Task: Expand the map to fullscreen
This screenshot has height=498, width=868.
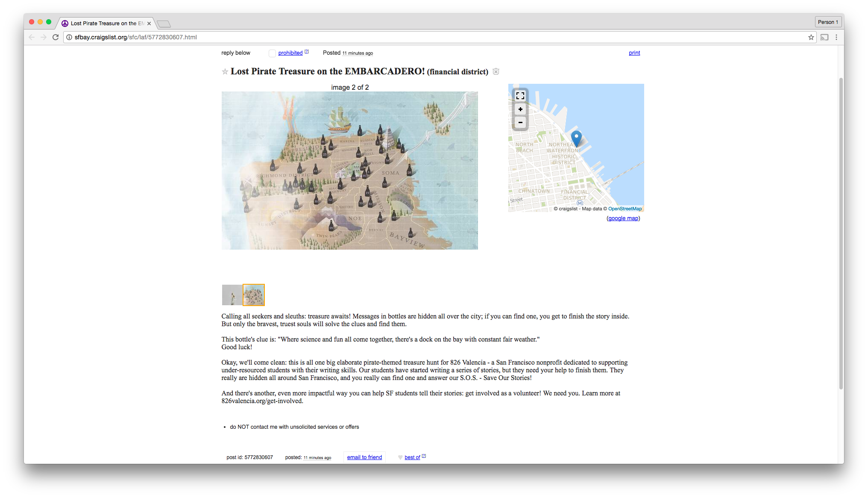Action: click(x=520, y=96)
